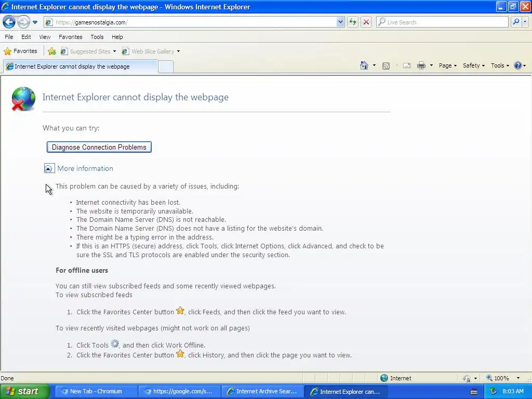Click the globe with red X error icon

pyautogui.click(x=23, y=99)
